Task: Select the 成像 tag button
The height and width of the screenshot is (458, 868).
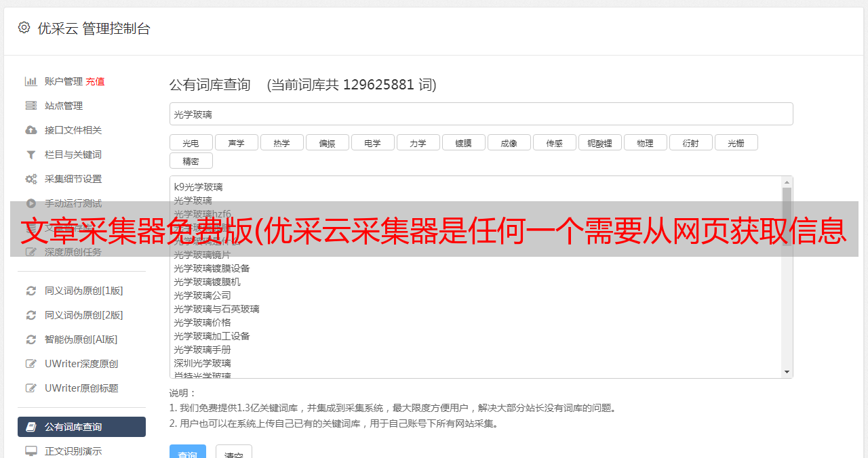Action: tap(509, 142)
